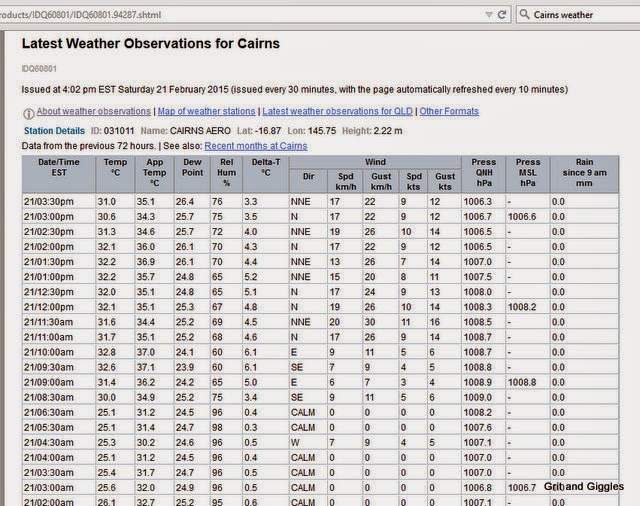The width and height of the screenshot is (640, 506).
Task: Select the '21/08:30am' date cell
Action: [x=59, y=397]
